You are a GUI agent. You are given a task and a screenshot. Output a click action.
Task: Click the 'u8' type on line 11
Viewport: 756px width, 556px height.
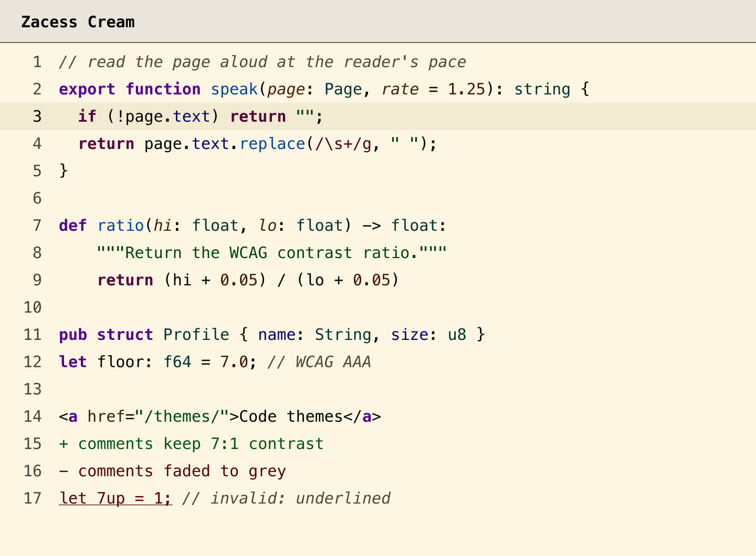point(457,335)
